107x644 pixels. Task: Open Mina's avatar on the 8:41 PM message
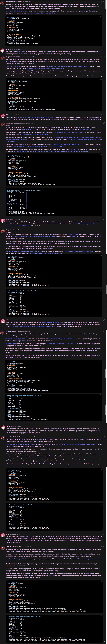coord(3,321)
